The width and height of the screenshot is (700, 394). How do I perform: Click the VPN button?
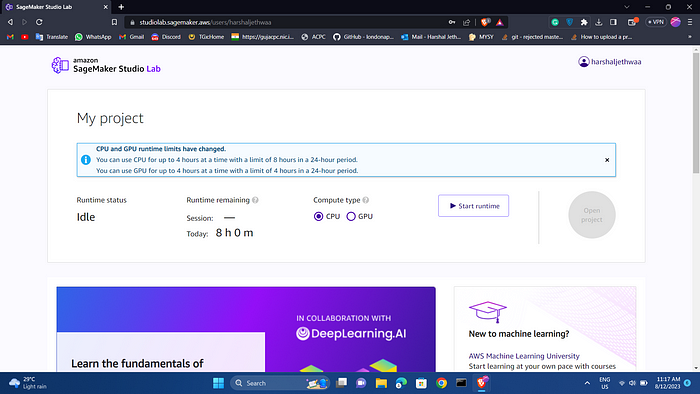coord(656,22)
